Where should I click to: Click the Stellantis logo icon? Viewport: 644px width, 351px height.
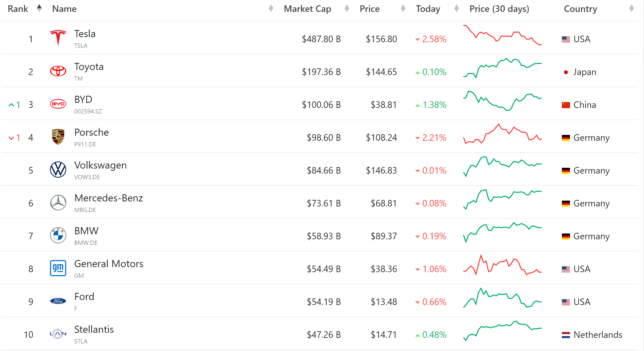pyautogui.click(x=58, y=334)
